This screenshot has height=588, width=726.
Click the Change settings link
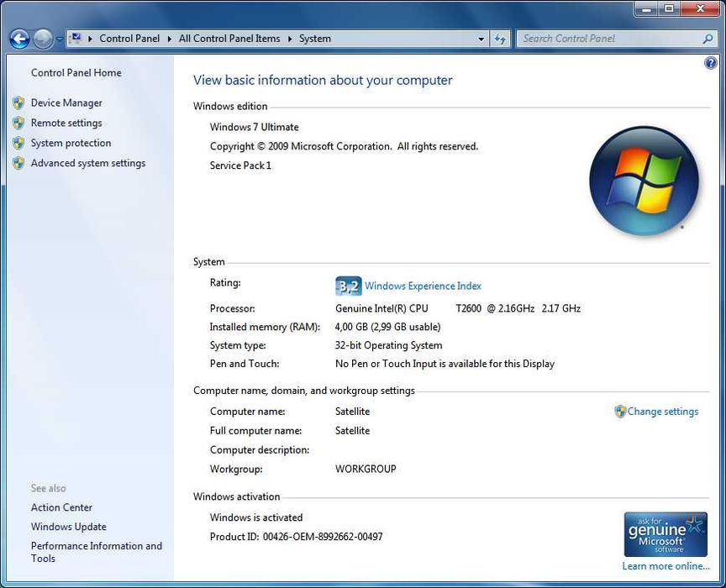pos(663,412)
